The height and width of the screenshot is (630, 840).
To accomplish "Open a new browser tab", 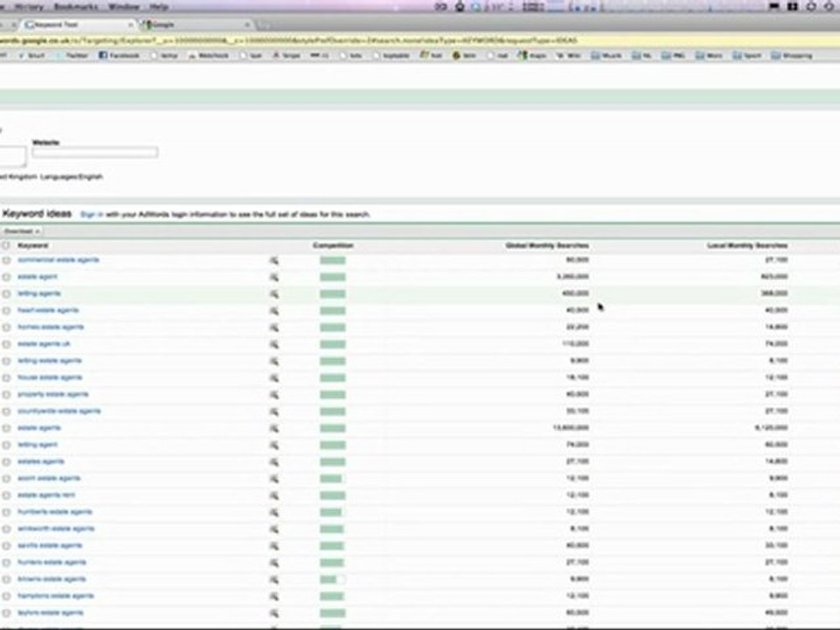I will [x=262, y=24].
